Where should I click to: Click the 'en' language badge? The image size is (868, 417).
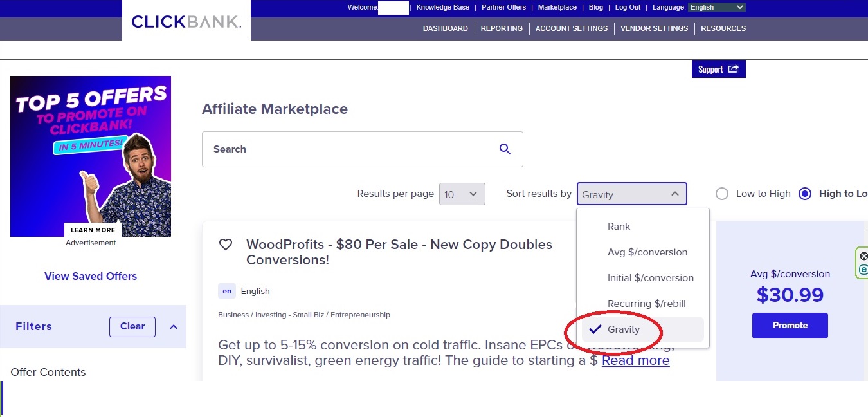(227, 292)
